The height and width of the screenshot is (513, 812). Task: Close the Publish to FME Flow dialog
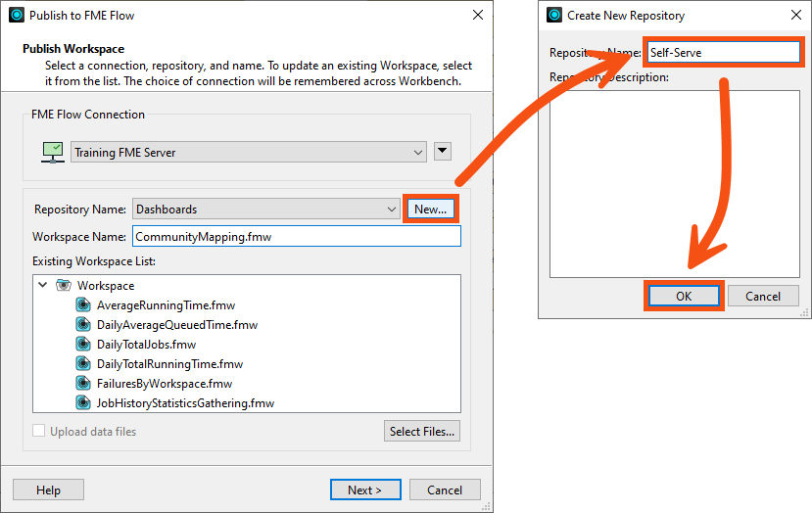tap(478, 15)
